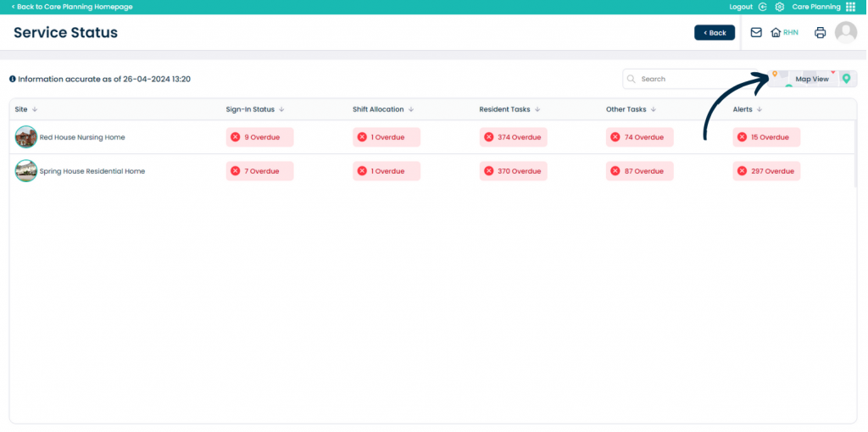Open the user profile avatar
This screenshot has height=432, width=868.
point(845,33)
